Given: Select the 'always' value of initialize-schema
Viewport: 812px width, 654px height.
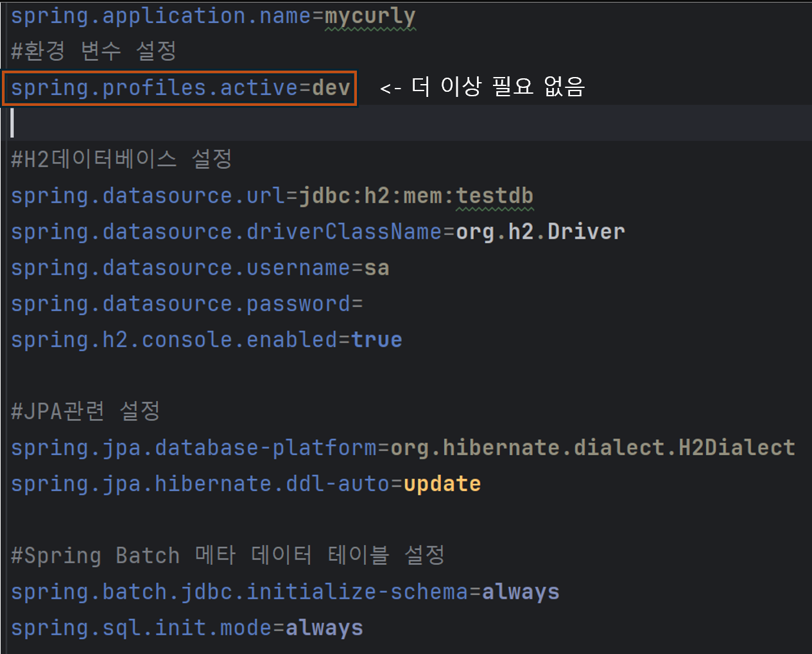Looking at the screenshot, I should (521, 592).
